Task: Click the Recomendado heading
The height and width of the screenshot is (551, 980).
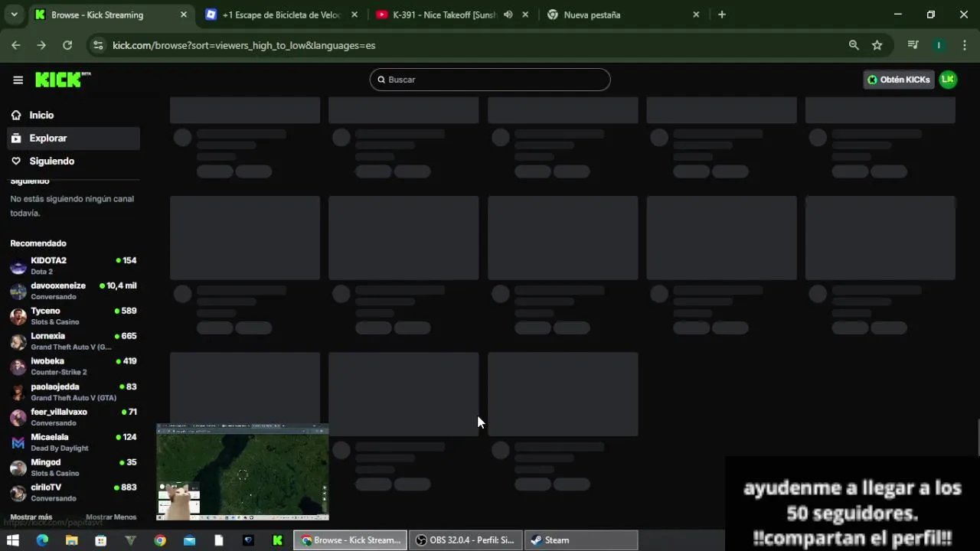Action: (x=38, y=243)
